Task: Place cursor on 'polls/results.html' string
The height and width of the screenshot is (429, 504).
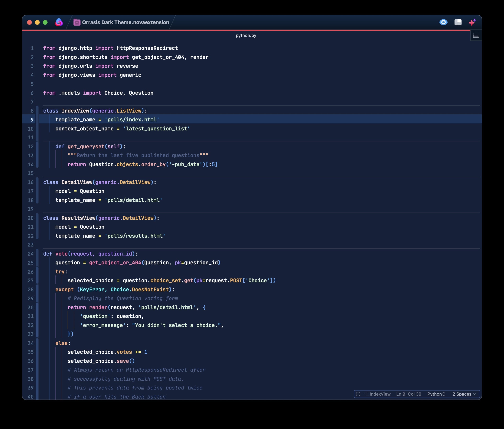Action: tap(135, 236)
